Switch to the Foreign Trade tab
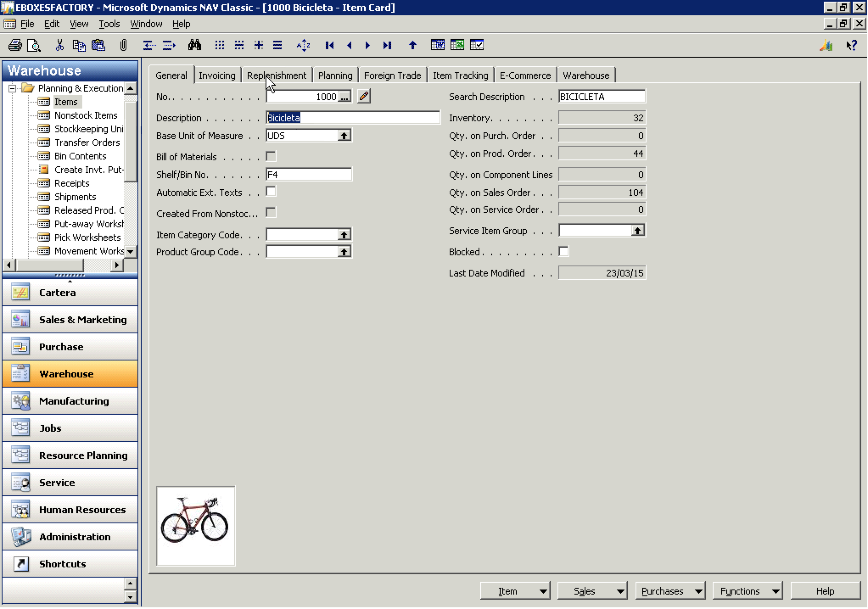 pos(392,75)
